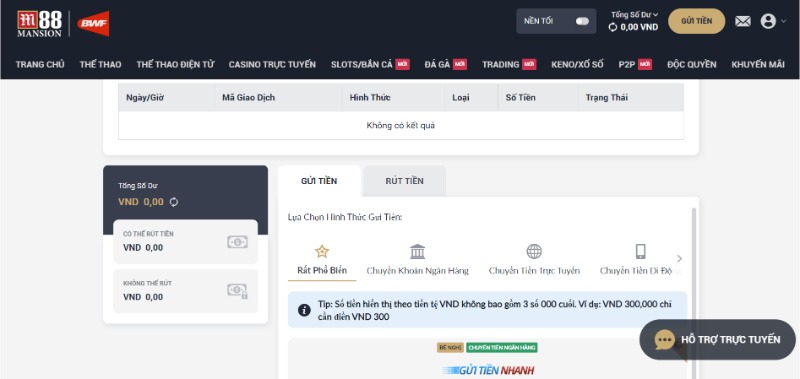Open the Khuyến Mãi menu

[x=758, y=64]
